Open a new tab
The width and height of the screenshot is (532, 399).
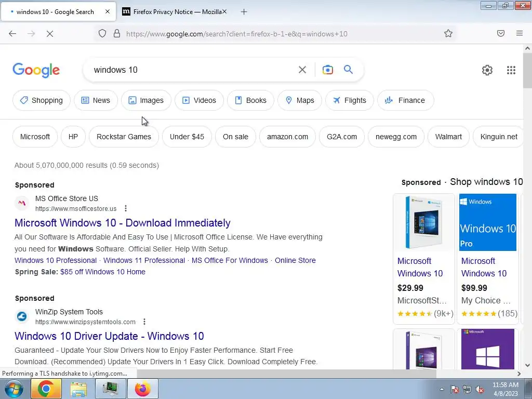244,12
